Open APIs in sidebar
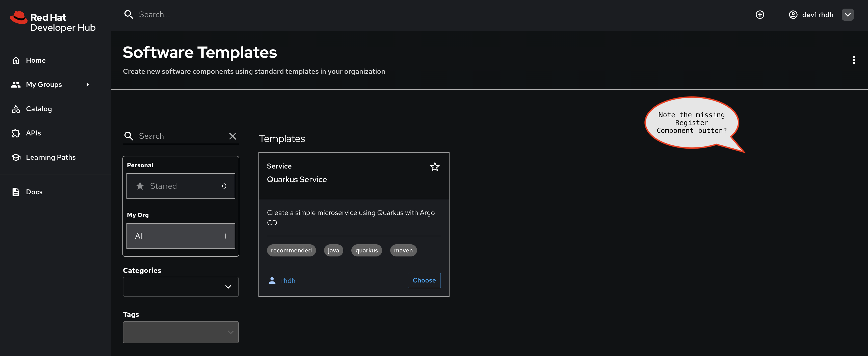Screen dimensions: 868x356 (55, 133)
